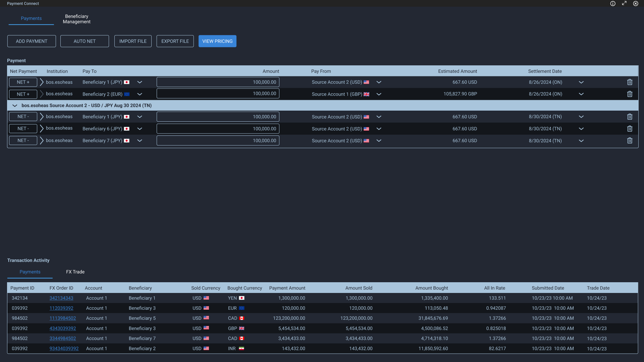Toggle NET - on the Beneficiary 6 row

click(23, 129)
